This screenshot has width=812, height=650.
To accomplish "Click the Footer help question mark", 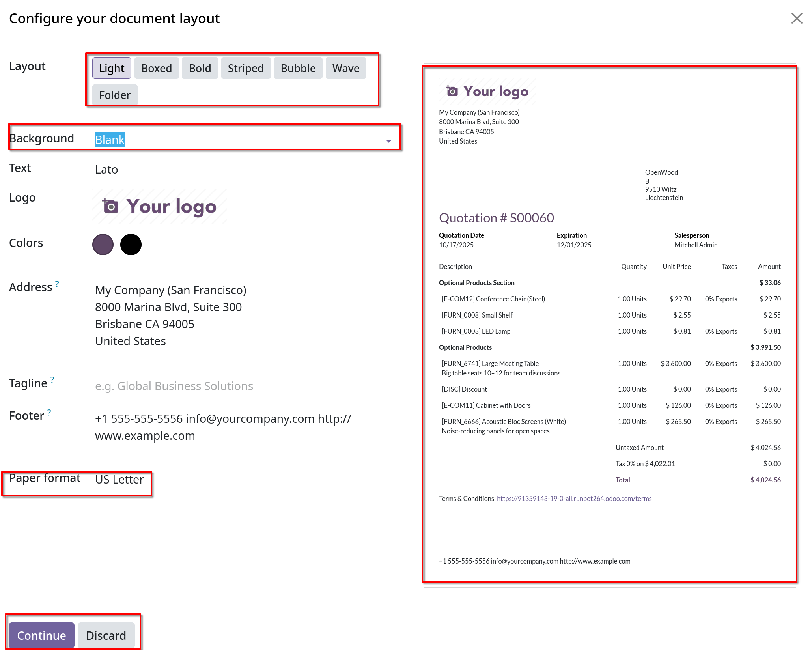I will tap(49, 412).
